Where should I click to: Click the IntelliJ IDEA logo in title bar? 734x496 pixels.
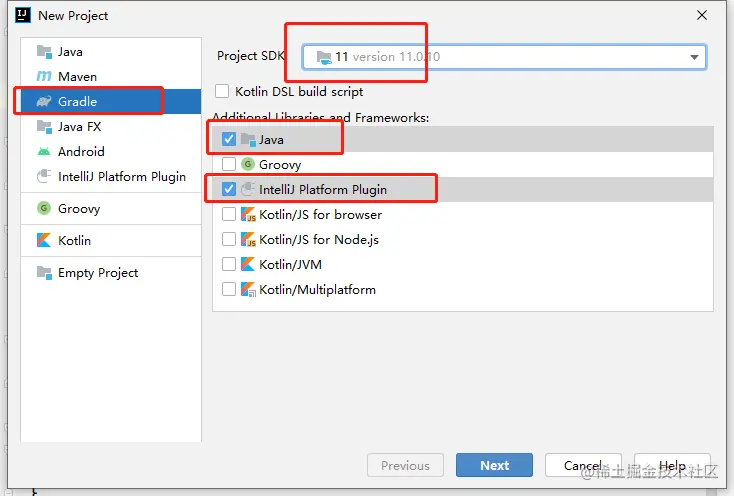click(22, 15)
